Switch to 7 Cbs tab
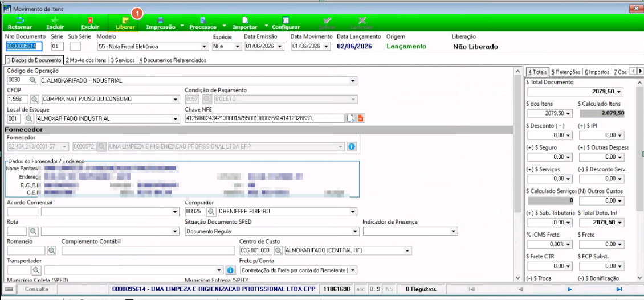This screenshot has width=644, height=300. pyautogui.click(x=620, y=72)
